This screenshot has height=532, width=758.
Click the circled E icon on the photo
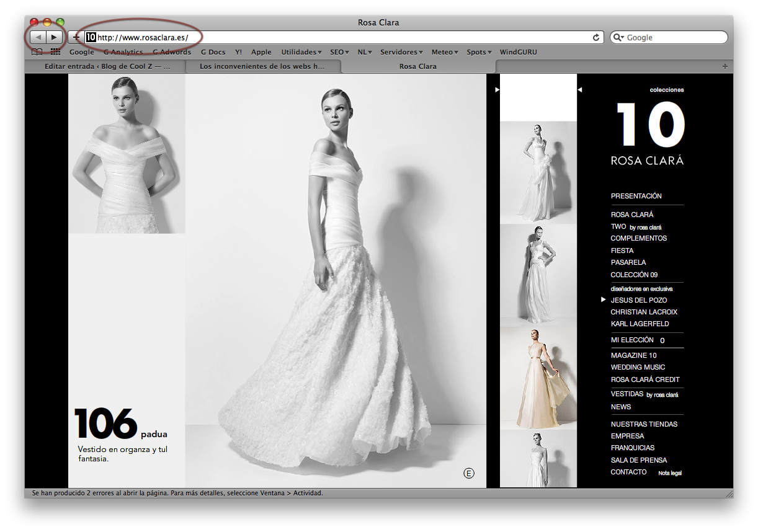469,474
